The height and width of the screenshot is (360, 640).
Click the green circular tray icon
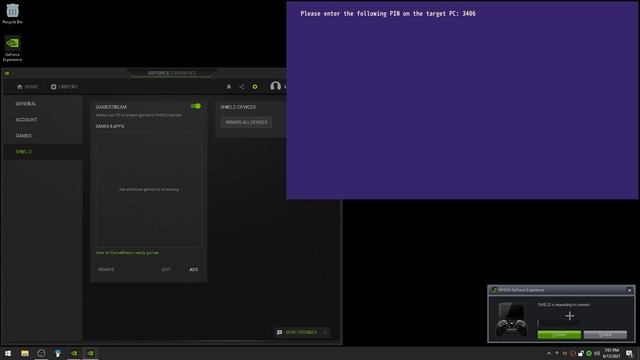(589, 353)
